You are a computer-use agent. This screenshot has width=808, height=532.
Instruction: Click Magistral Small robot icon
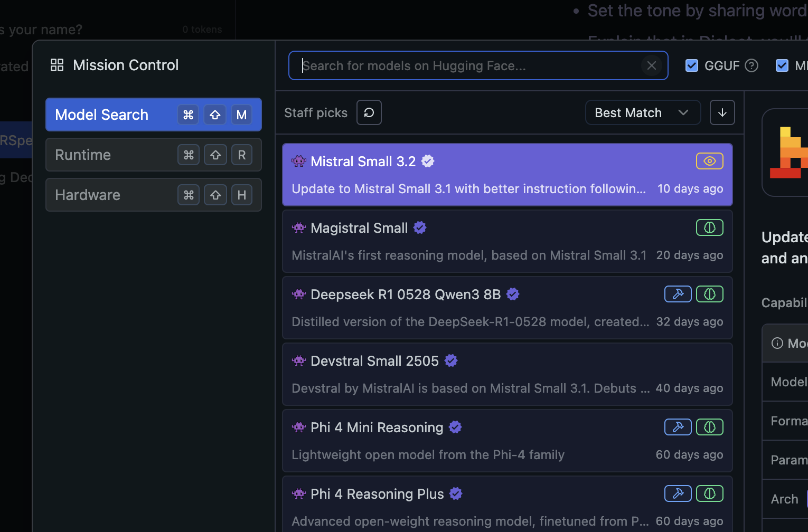299,227
